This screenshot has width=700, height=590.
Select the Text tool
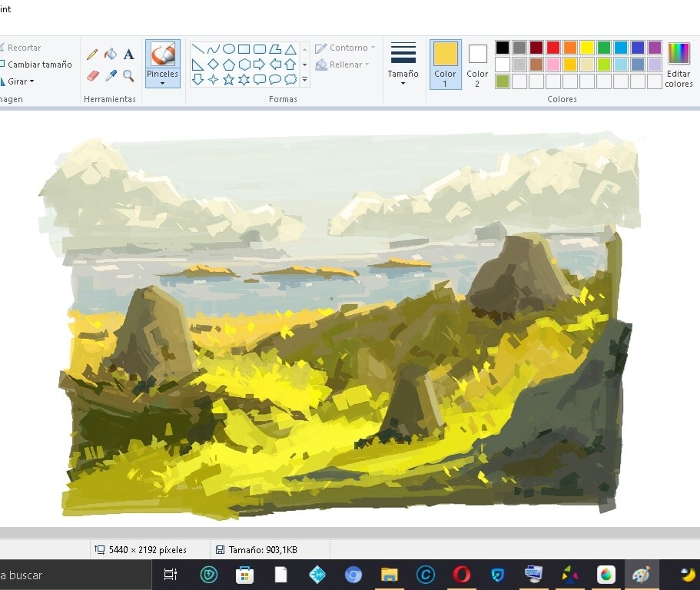coord(128,55)
